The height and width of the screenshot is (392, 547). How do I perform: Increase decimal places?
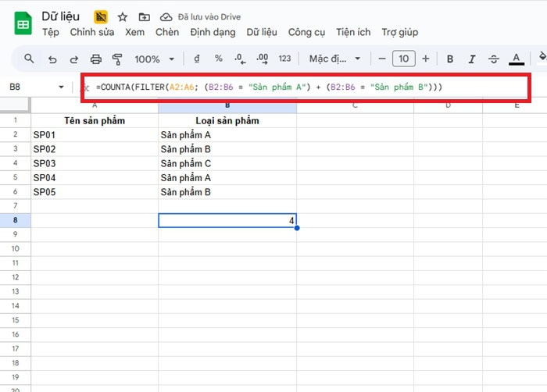[x=263, y=59]
